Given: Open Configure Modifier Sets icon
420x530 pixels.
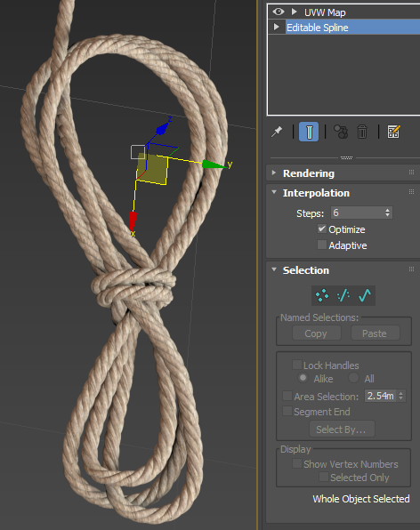Looking at the screenshot, I should (393, 132).
